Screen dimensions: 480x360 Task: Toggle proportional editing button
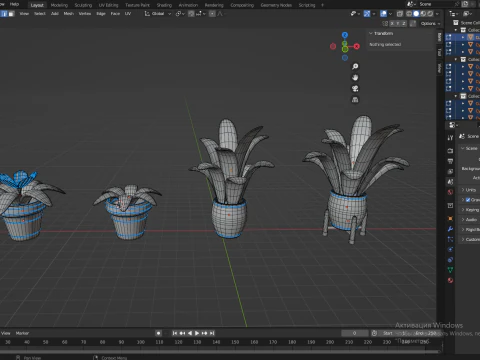click(212, 14)
